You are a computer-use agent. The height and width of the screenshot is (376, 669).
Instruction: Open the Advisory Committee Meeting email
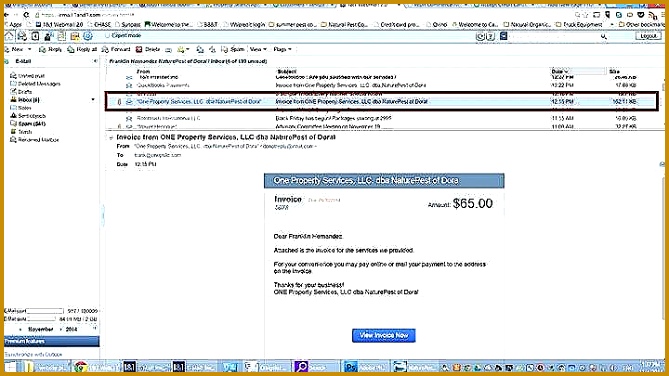pyautogui.click(x=381, y=126)
